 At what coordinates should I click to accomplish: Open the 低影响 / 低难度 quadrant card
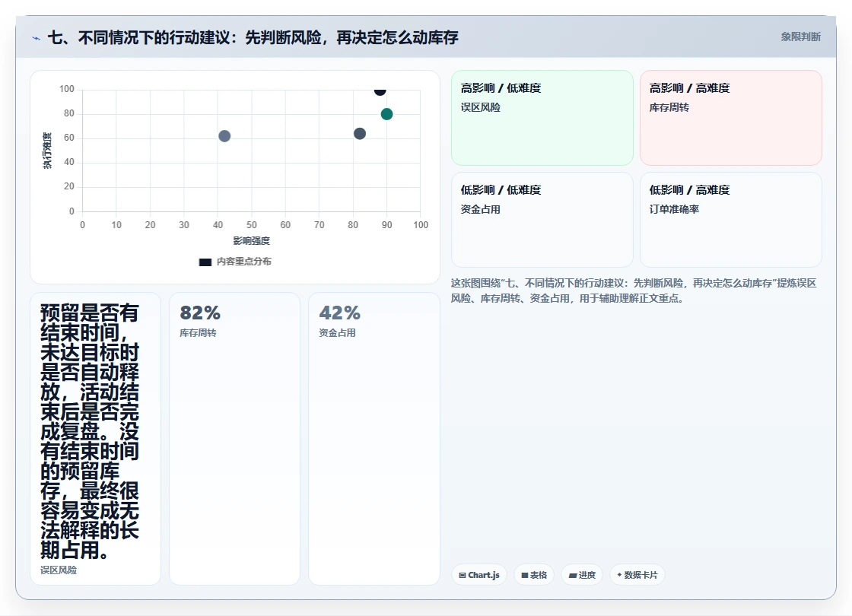[x=542, y=220]
